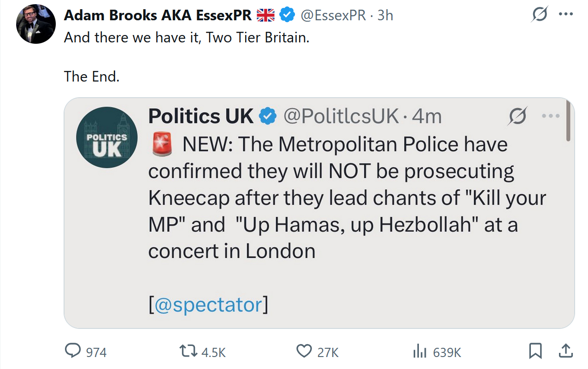588x369 pixels.
Task: Open the @EssexPR handle link
Action: click(334, 15)
